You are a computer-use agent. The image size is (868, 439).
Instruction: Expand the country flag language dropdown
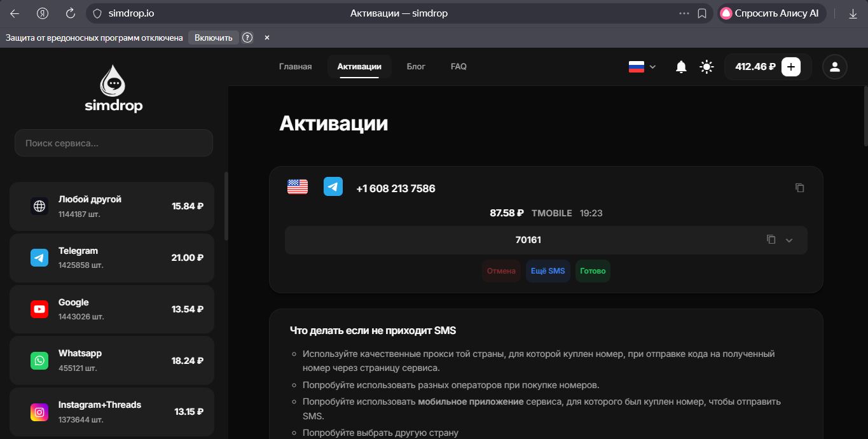tap(642, 66)
